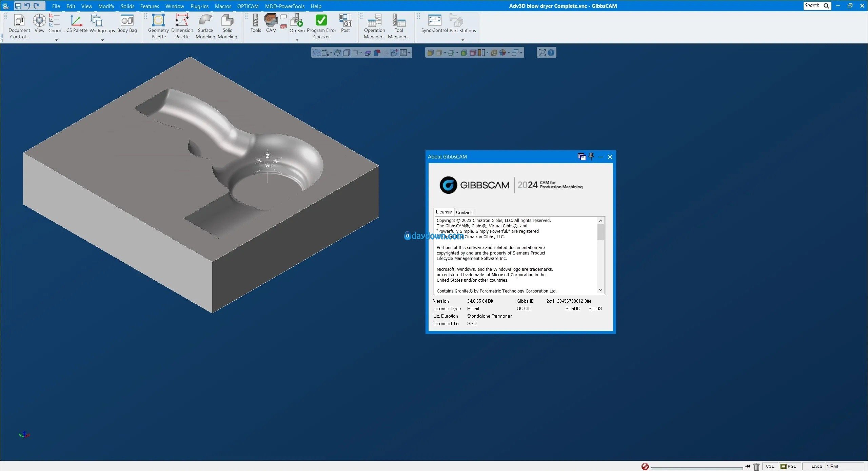The width and height of the screenshot is (868, 471).
Task: Pin the About GibbsCAM dialog
Action: (x=591, y=156)
